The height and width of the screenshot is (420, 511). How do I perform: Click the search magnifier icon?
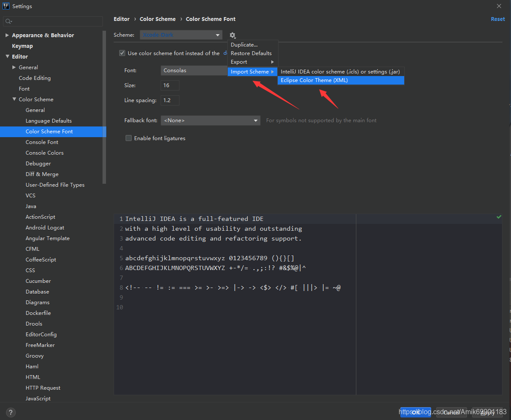tap(9, 21)
